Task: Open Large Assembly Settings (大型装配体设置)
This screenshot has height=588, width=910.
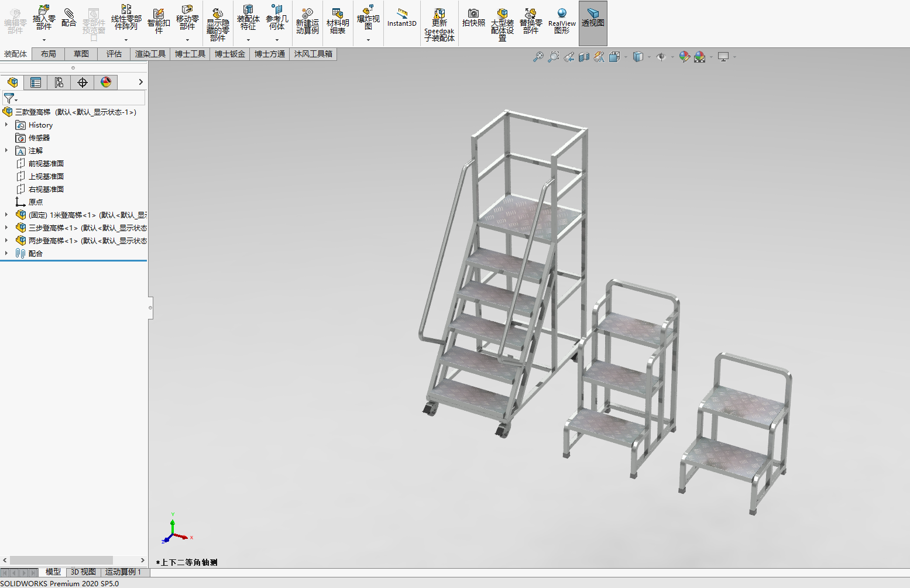Action: (502, 25)
